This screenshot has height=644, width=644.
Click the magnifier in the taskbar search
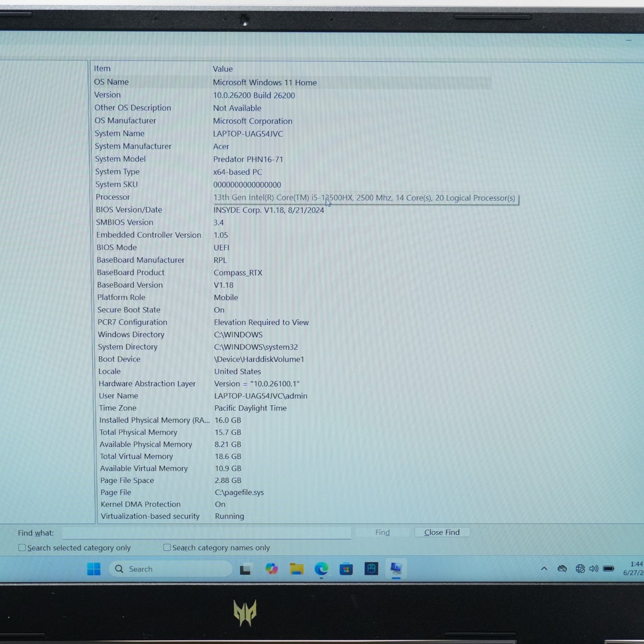click(x=119, y=569)
